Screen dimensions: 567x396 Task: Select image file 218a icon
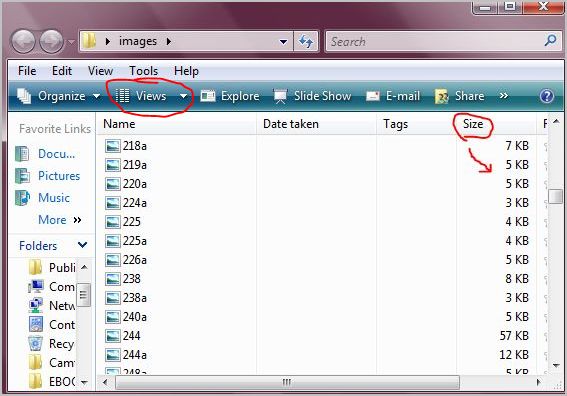pos(113,146)
